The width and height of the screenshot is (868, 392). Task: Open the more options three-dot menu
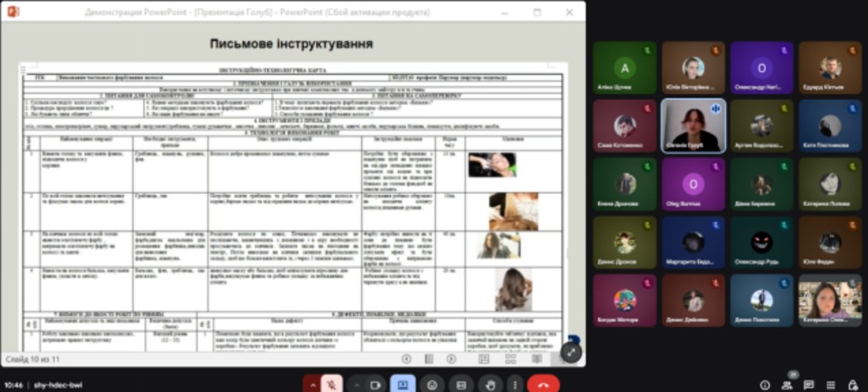[514, 385]
